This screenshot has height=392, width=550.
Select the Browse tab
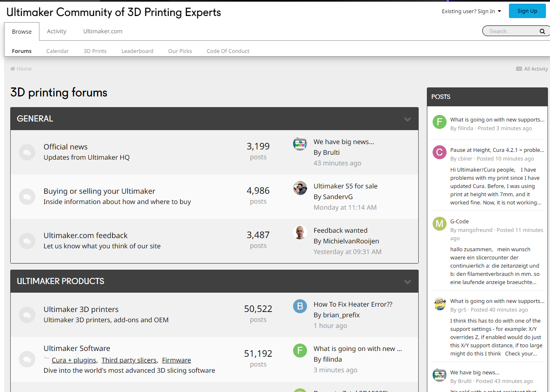[x=22, y=32]
